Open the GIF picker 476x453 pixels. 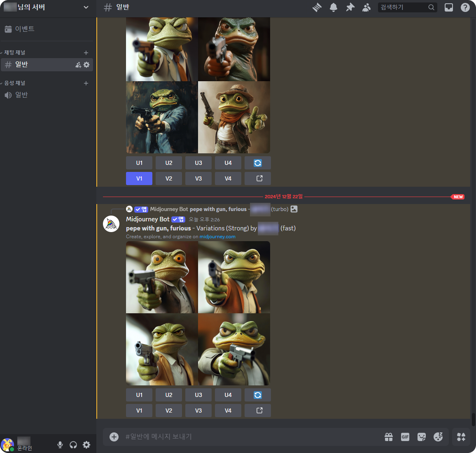405,437
